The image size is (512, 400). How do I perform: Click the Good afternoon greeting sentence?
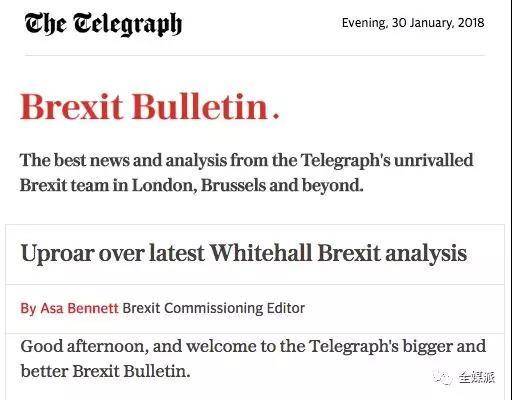click(253, 359)
